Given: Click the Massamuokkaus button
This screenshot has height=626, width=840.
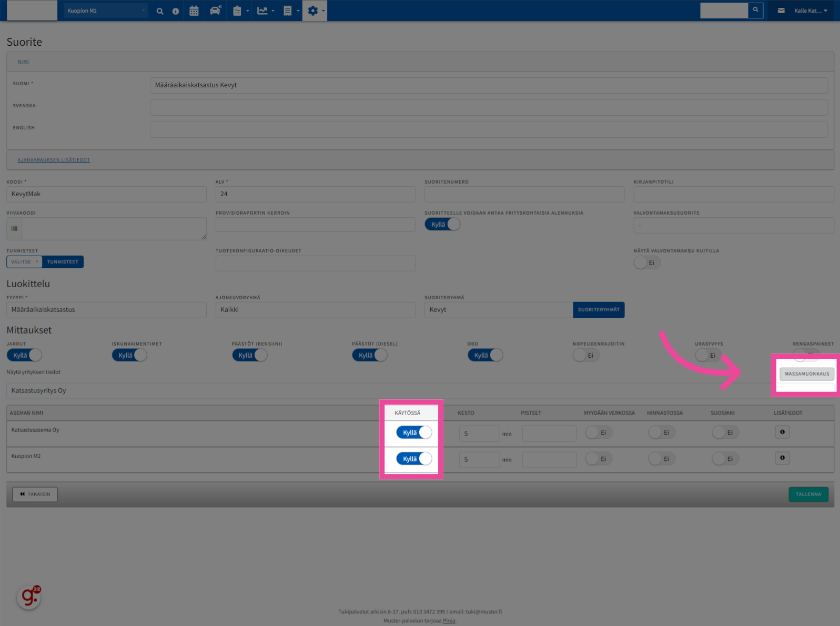Looking at the screenshot, I should click(807, 374).
